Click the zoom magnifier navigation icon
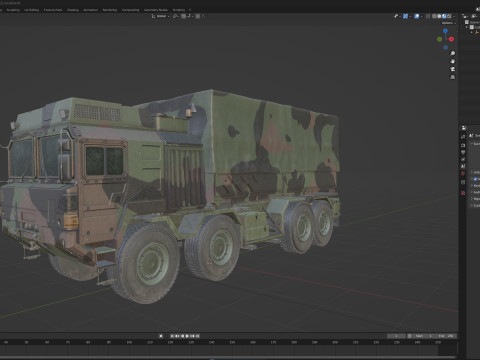 453,53
